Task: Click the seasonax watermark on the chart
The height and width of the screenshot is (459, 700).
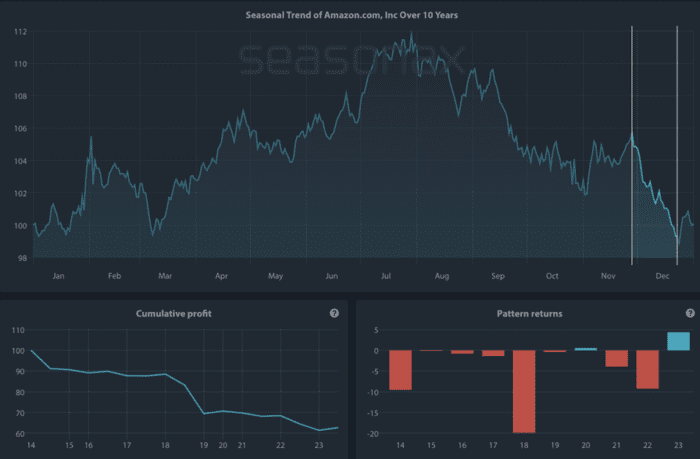Action: click(350, 62)
